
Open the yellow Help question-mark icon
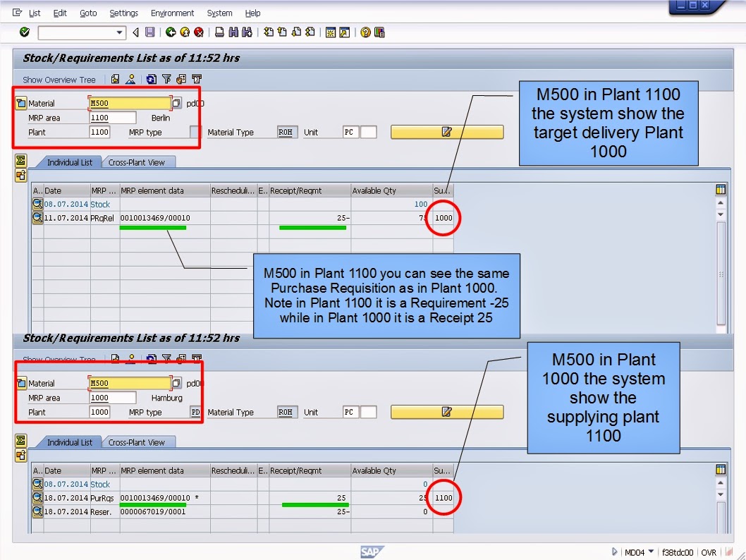click(x=365, y=32)
